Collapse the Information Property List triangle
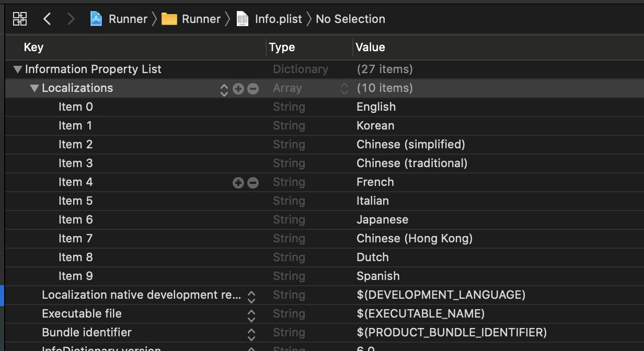This screenshot has height=351, width=644. click(x=18, y=69)
